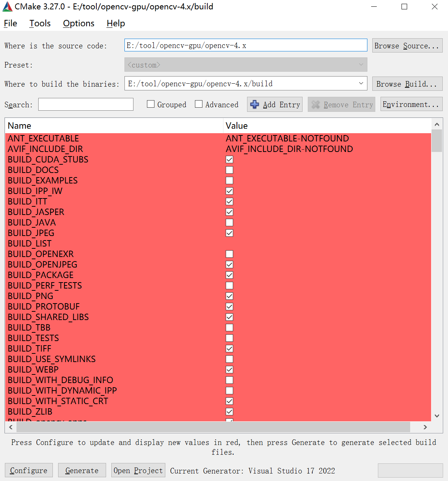Toggle the BUILD_JPEG checkbox
Viewport: 448px width, 481px height.
[x=229, y=233]
